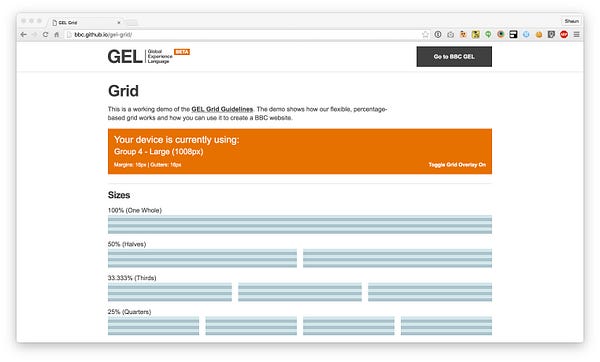This screenshot has height=362, width=600.
Task: Click the browser forward arrow
Action: click(34, 34)
